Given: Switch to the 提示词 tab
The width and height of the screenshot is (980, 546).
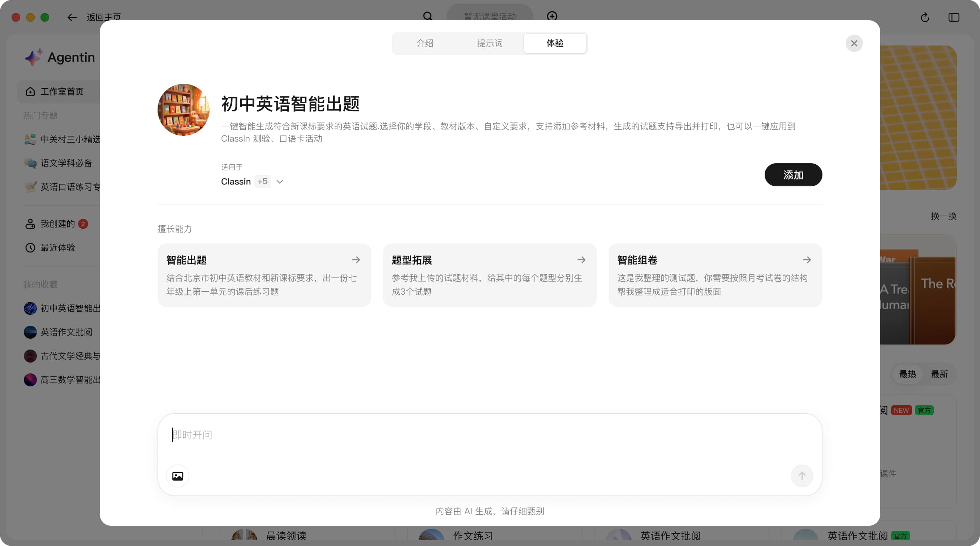Looking at the screenshot, I should click(490, 43).
